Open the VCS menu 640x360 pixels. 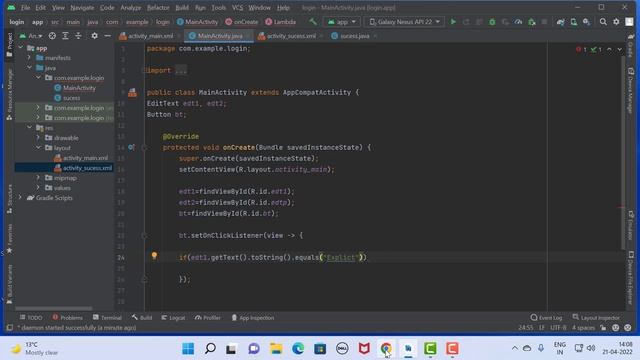(x=237, y=8)
